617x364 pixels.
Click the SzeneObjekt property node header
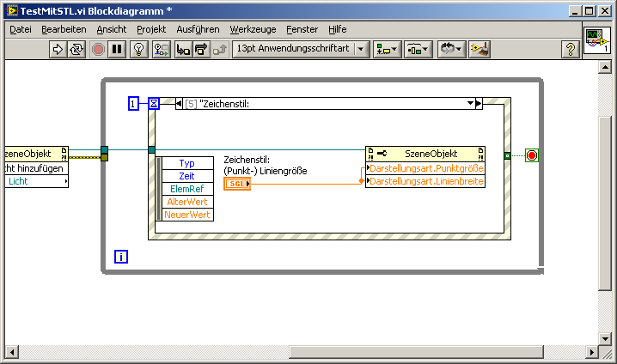pos(425,154)
